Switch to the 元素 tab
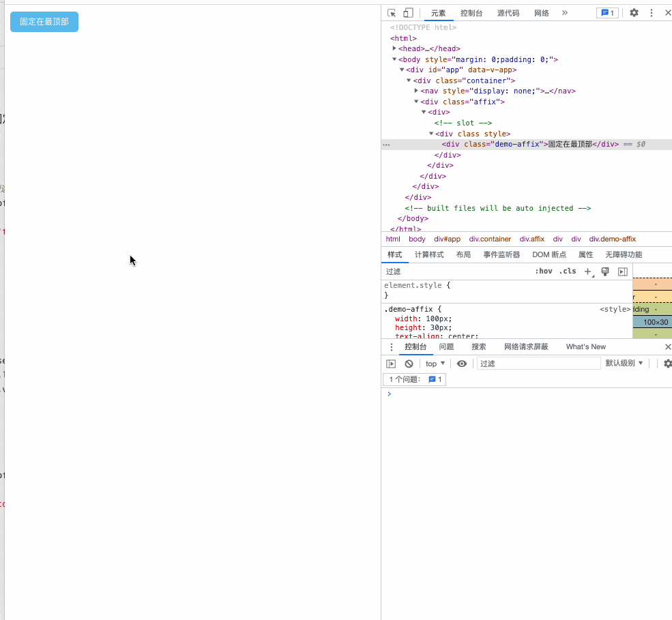 click(439, 13)
